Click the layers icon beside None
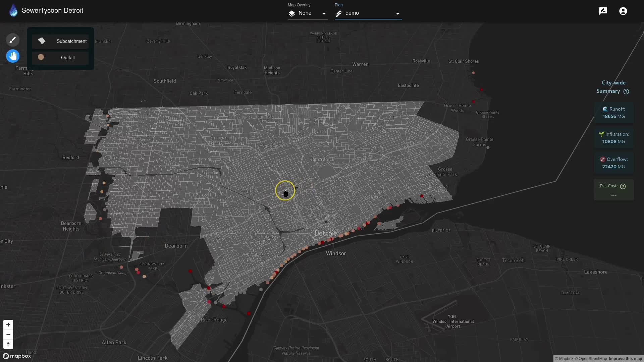 coord(291,13)
